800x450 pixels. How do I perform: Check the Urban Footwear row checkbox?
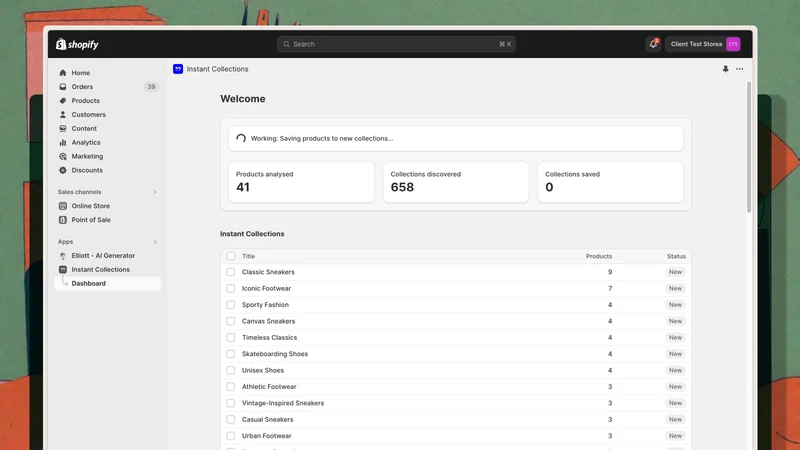click(x=231, y=436)
